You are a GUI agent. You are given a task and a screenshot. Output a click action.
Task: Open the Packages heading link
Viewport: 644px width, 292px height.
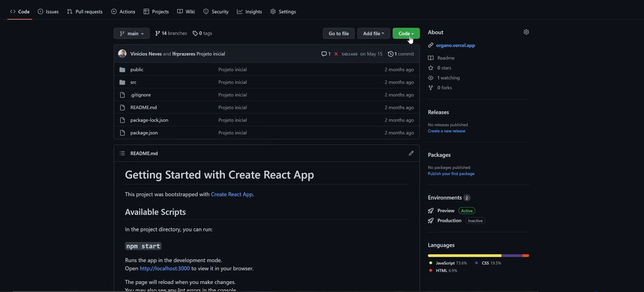pos(439,155)
